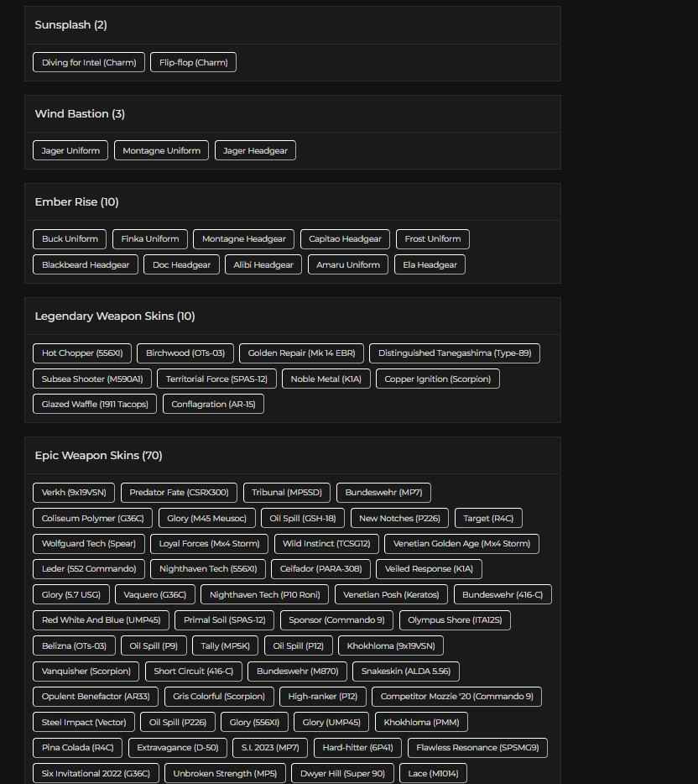Image resolution: width=698 pixels, height=784 pixels.
Task: Click the Montagne Uniform tag
Action: (x=161, y=151)
